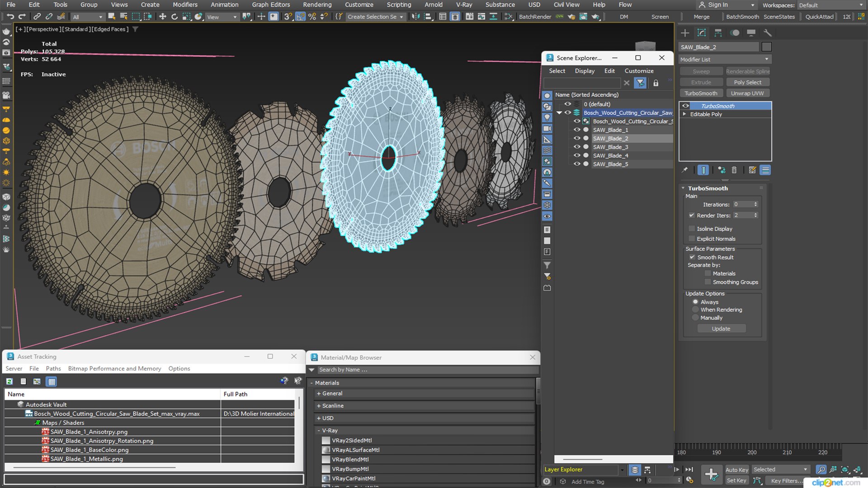Open the Utilities wrench panel tab
This screenshot has width=868, height=488.
tap(767, 33)
